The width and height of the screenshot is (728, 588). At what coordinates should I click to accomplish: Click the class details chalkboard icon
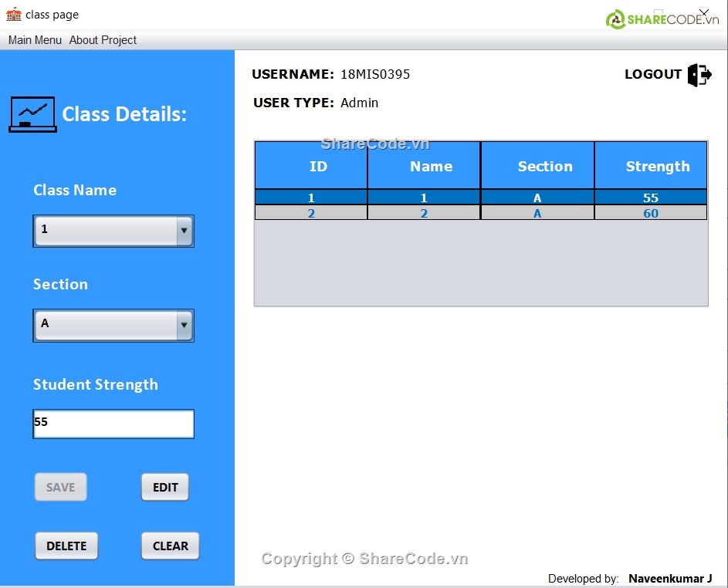click(x=32, y=114)
